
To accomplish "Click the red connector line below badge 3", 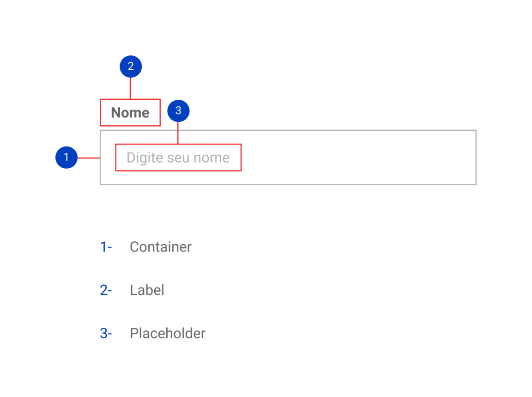I will point(178,133).
